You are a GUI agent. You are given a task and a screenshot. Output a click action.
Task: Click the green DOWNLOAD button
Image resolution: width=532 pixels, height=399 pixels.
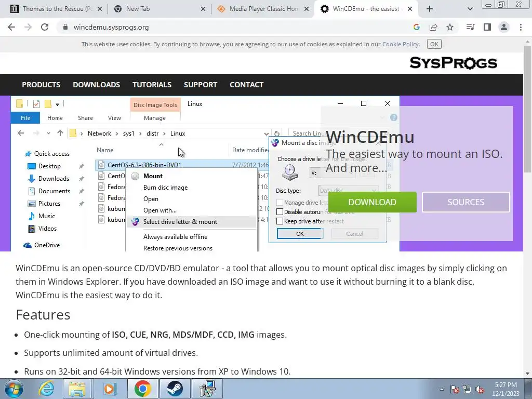click(372, 202)
